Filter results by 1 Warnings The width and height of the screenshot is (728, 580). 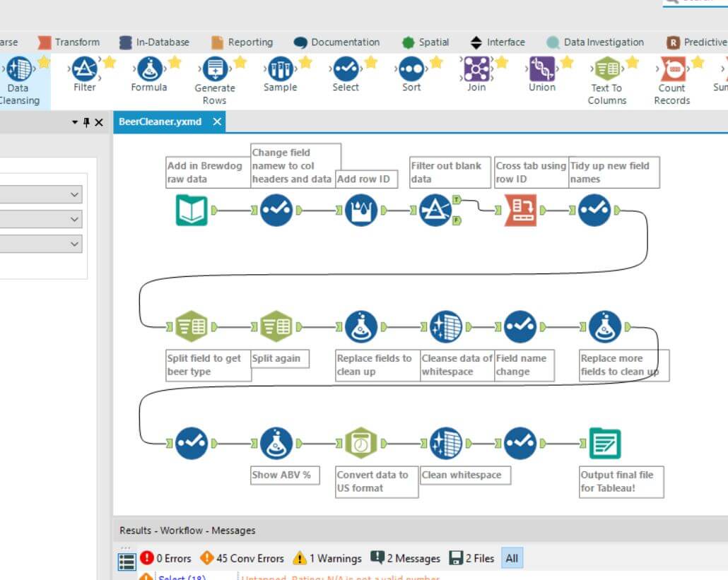[327, 558]
